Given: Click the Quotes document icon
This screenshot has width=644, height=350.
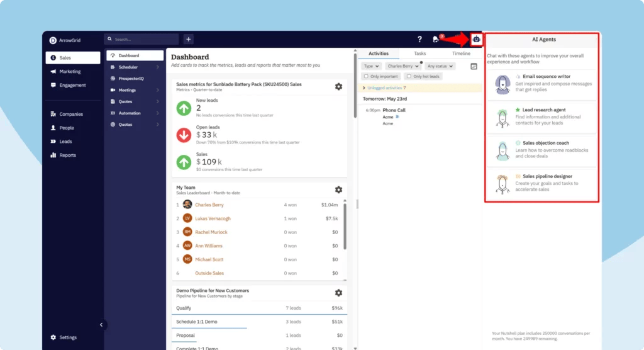Looking at the screenshot, I should point(113,101).
